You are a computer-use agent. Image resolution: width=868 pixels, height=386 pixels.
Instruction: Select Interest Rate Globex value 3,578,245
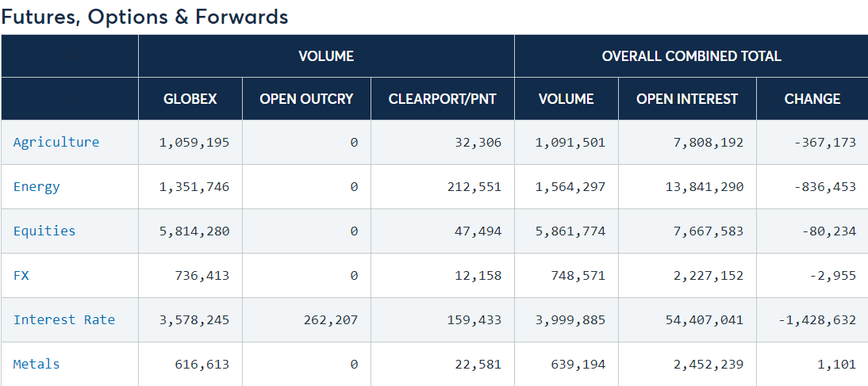194,320
